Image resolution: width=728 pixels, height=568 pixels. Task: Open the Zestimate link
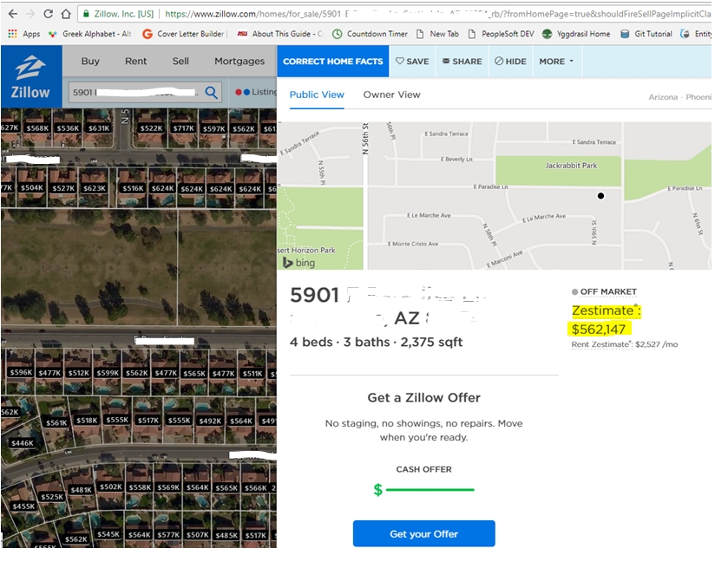(x=605, y=310)
